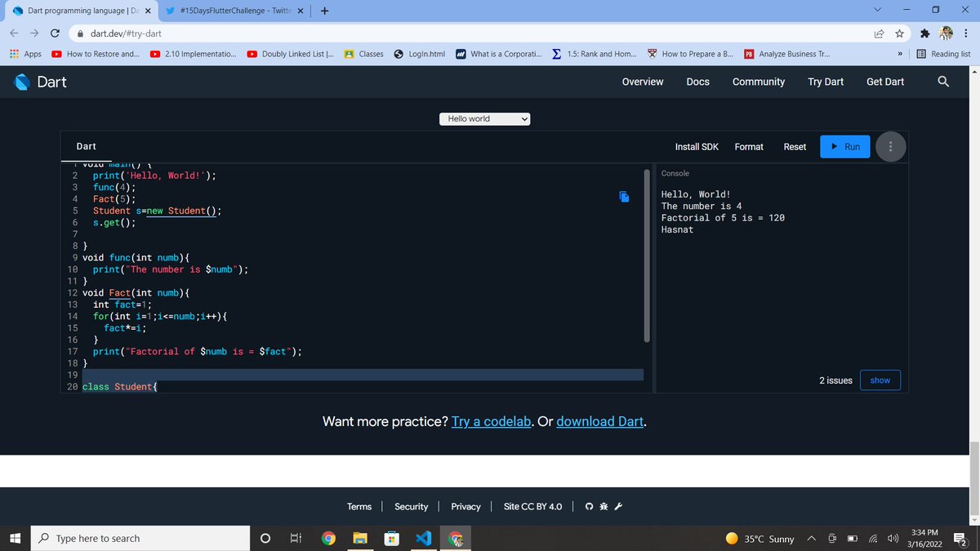Bookmark this page with the star icon
This screenshot has height=551, width=980.
click(x=899, y=33)
